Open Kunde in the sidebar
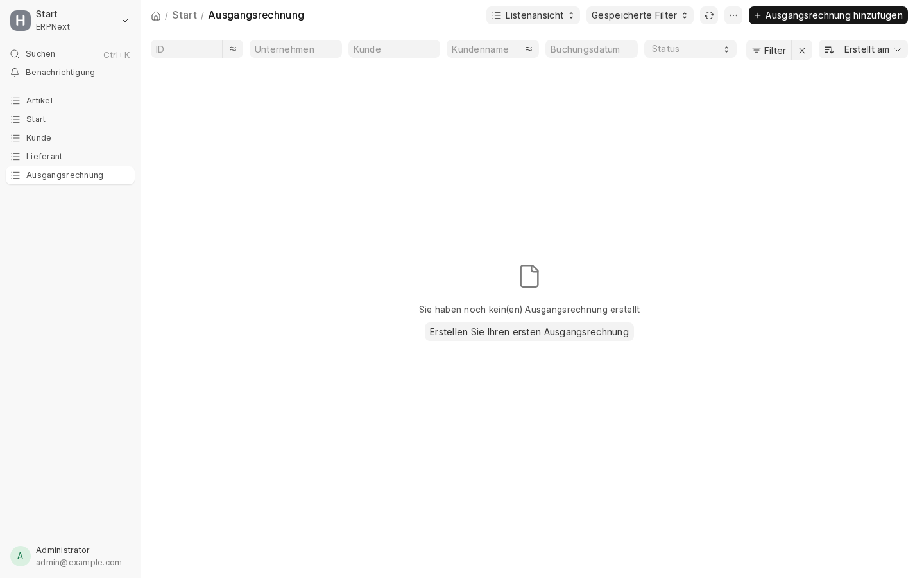924x578 pixels. coord(71,138)
